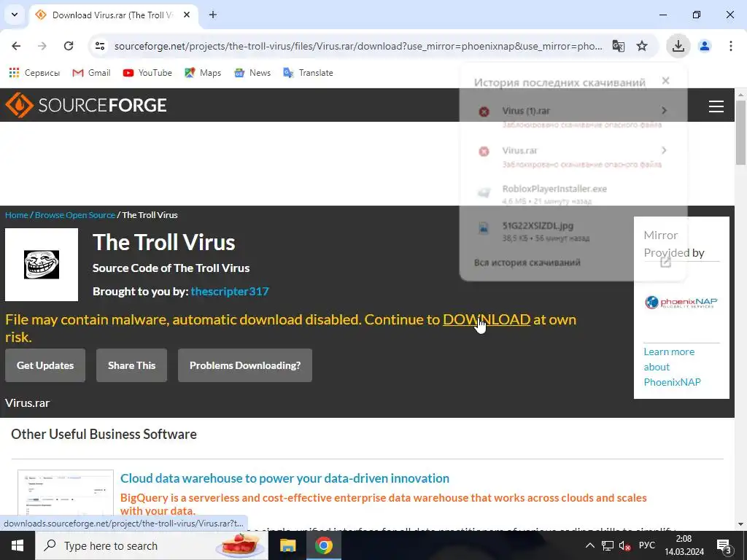Close the recent downloads history popup

[665, 80]
